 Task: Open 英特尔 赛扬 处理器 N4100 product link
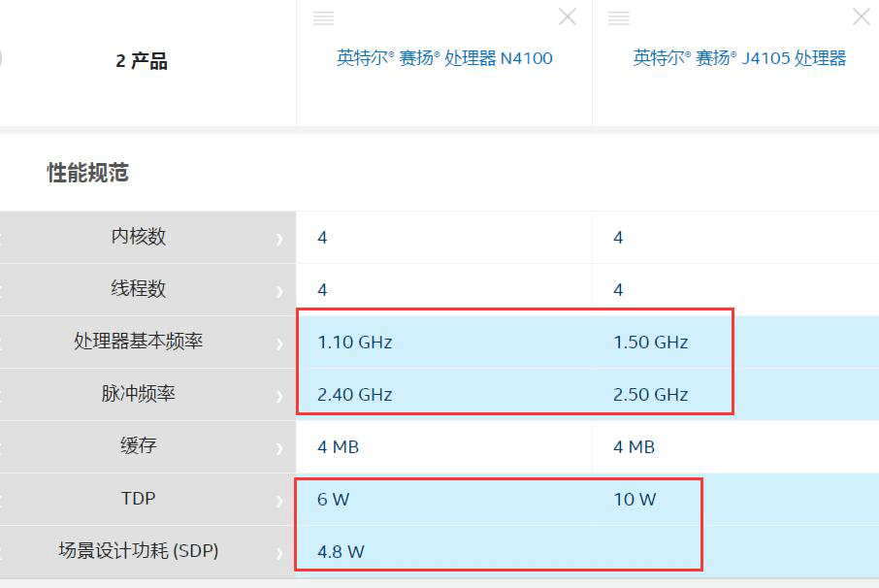444,58
